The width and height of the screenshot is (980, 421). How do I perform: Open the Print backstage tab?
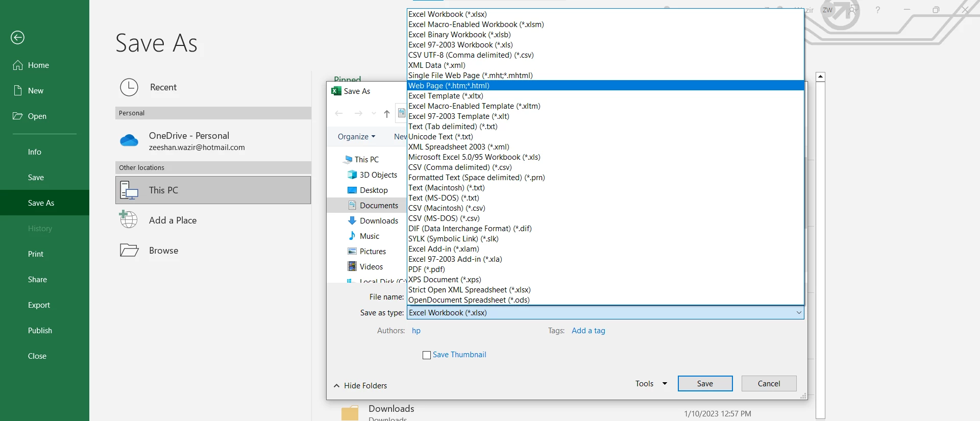pos(44,254)
